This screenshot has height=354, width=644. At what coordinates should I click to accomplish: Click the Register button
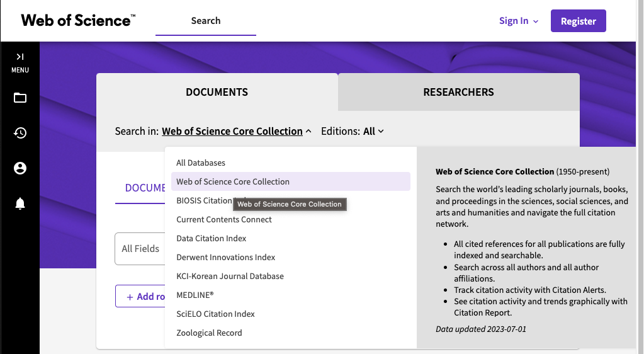(x=578, y=21)
